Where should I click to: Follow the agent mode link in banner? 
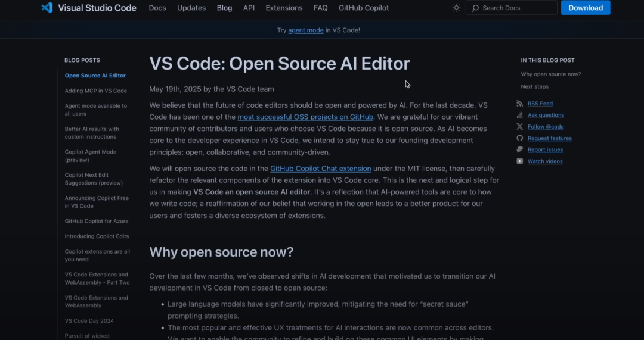305,30
